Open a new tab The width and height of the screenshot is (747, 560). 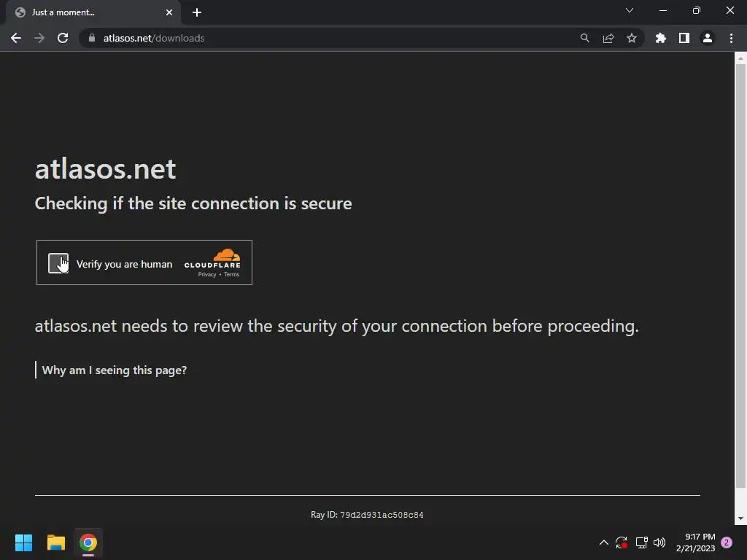click(197, 12)
